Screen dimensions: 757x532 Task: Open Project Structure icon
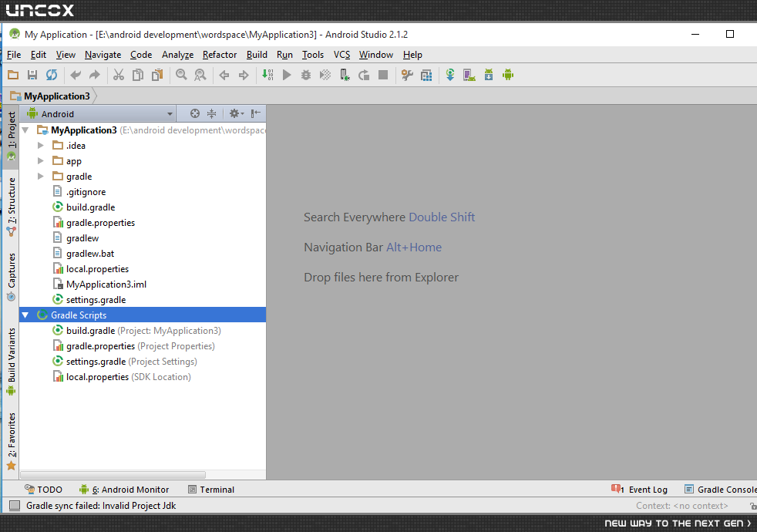pos(426,75)
